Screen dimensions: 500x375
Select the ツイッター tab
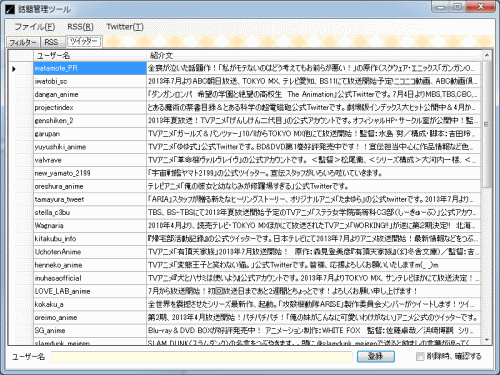coord(84,42)
